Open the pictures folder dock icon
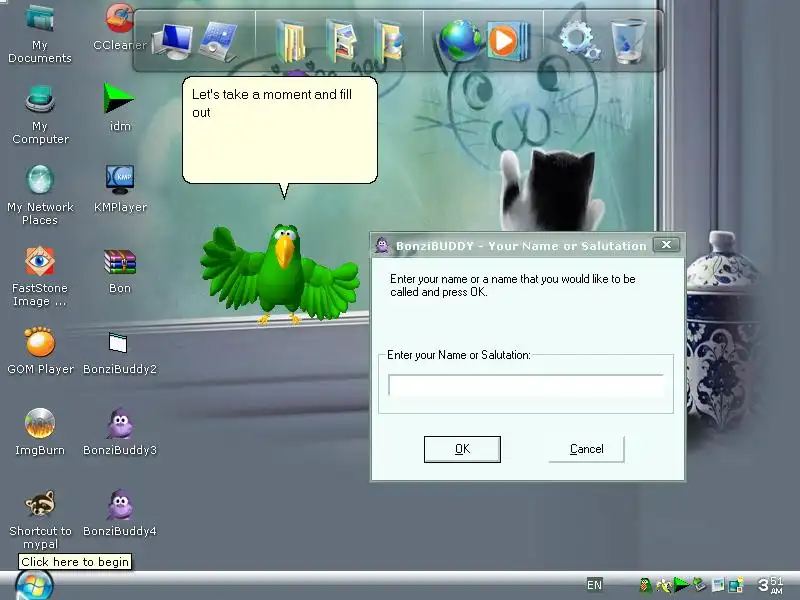Screen dimensions: 800x600 pos(340,41)
